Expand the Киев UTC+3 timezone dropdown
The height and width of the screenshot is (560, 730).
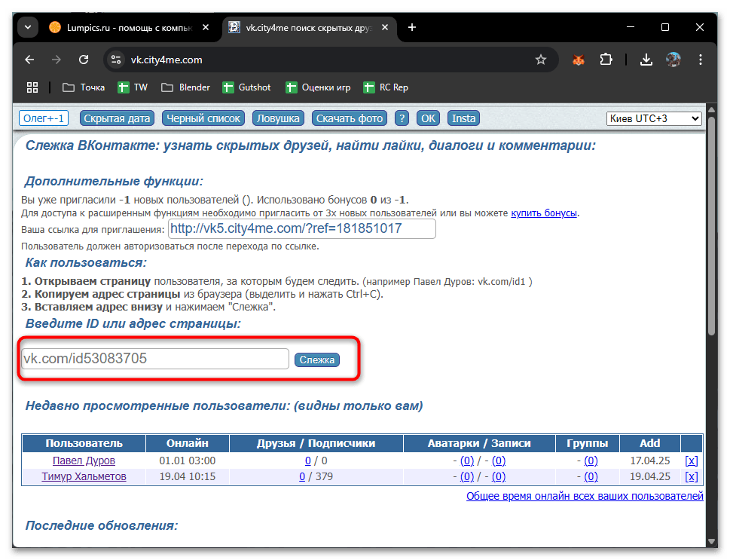[654, 118]
